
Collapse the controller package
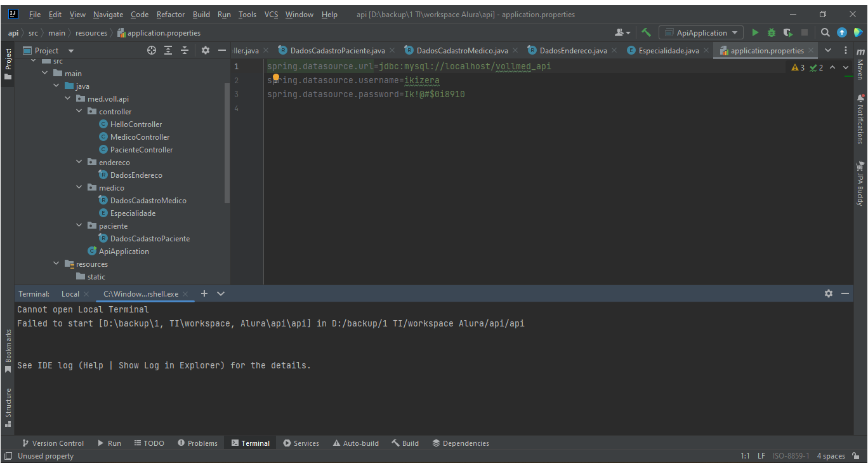click(79, 111)
